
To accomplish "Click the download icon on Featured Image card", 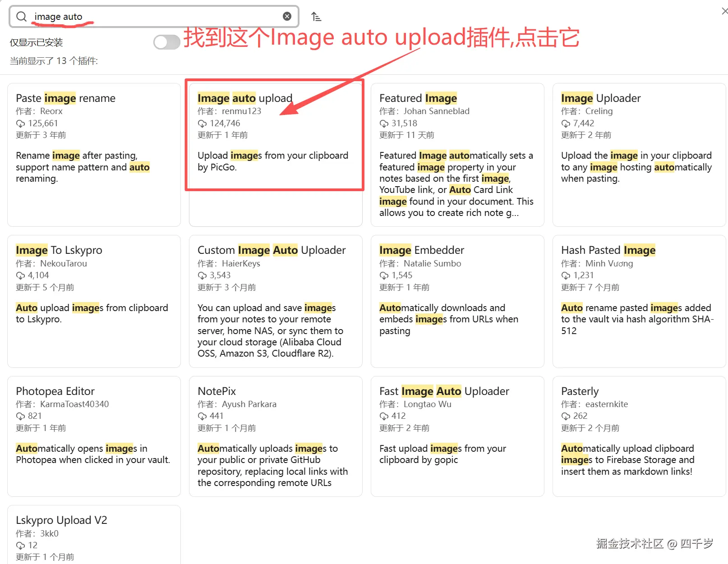I will 383,123.
